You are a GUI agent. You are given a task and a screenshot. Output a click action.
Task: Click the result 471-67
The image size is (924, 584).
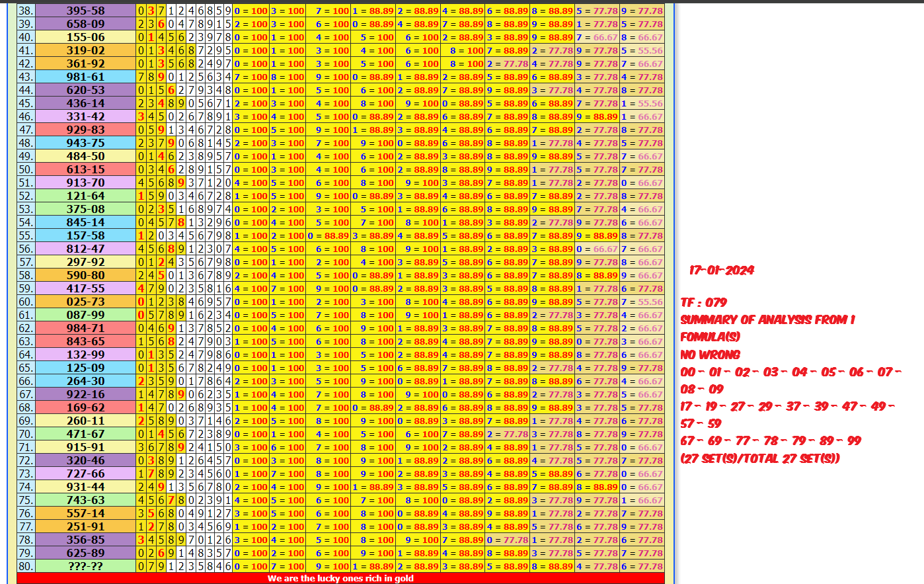coord(85,434)
